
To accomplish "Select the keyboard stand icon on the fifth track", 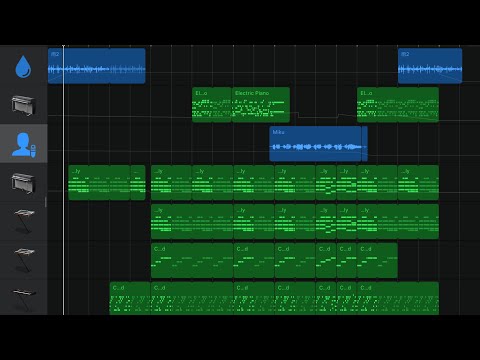I will pyautogui.click(x=24, y=221).
